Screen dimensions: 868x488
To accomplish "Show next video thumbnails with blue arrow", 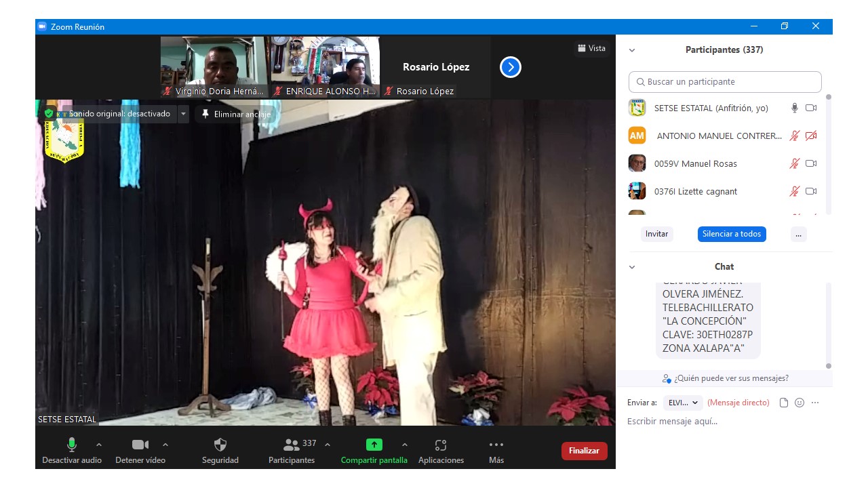I will [x=510, y=67].
